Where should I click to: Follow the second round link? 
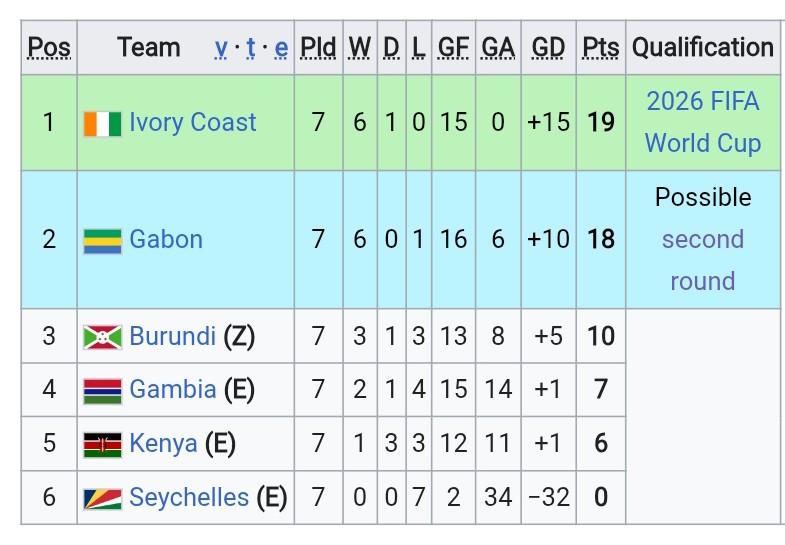[703, 260]
